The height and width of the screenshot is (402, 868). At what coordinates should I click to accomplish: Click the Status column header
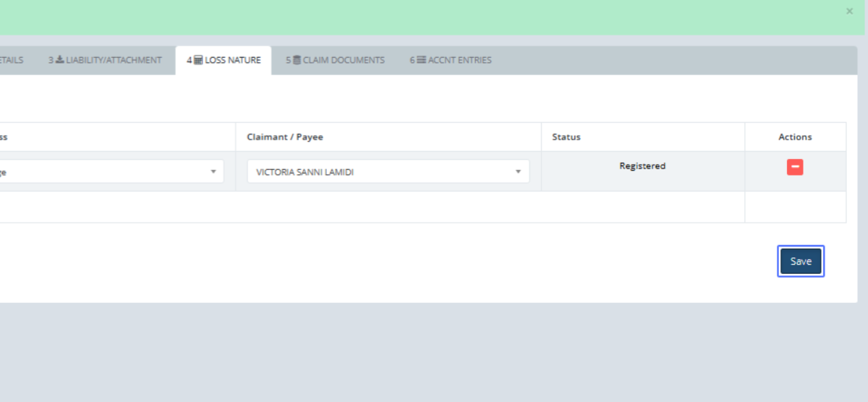(x=566, y=137)
